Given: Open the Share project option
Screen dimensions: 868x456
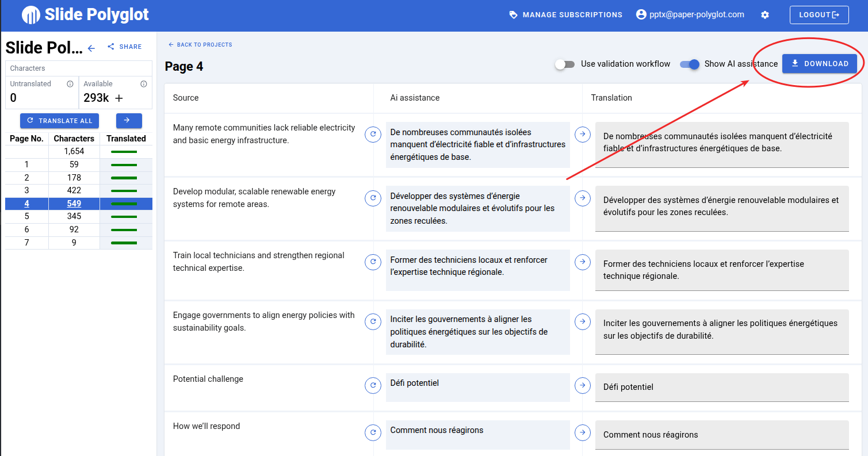Looking at the screenshot, I should (124, 47).
